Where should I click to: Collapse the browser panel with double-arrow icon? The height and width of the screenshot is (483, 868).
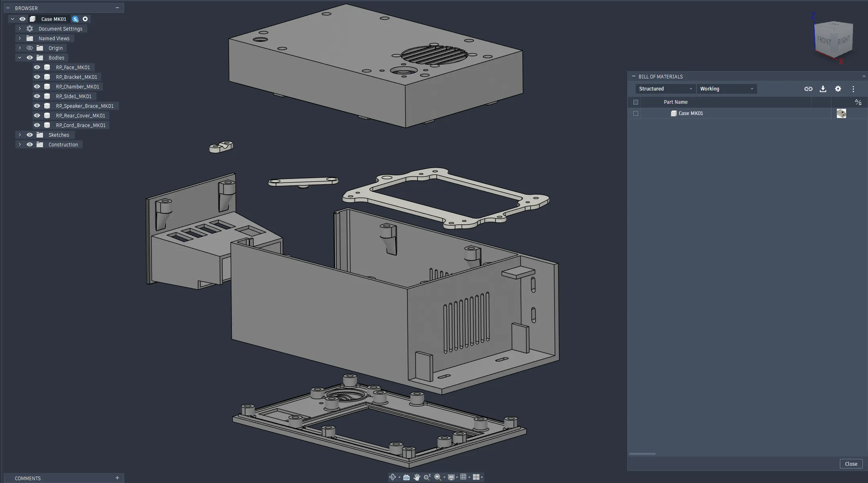coord(8,8)
